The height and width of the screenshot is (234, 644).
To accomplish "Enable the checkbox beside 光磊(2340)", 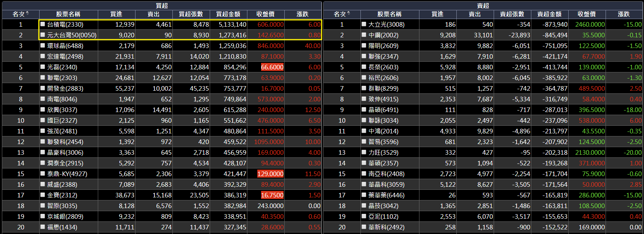I will 43,67.
